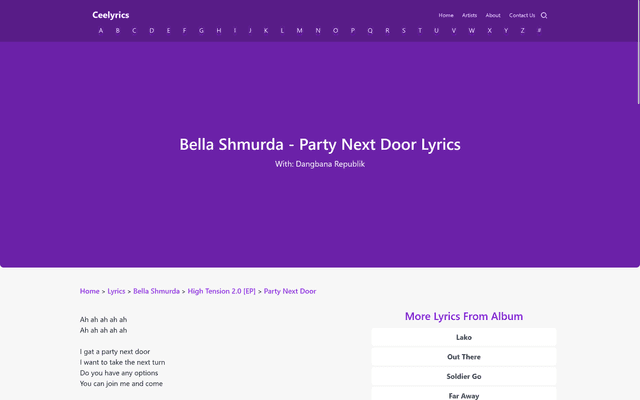
Task: Open the search icon in header
Action: (x=544, y=16)
